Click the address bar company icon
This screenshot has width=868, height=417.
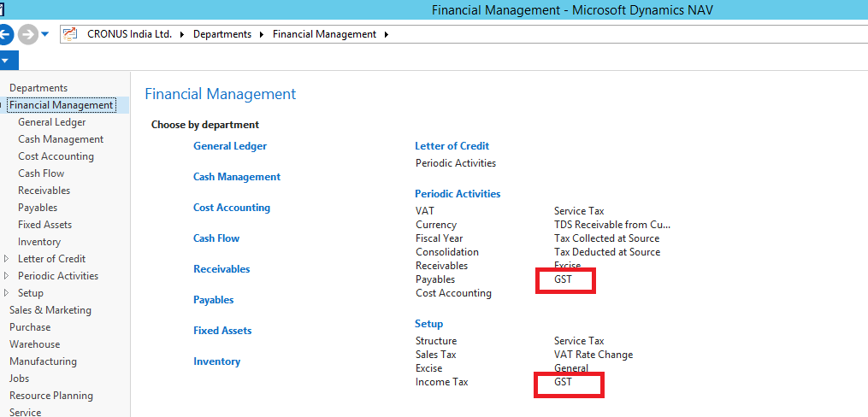70,34
